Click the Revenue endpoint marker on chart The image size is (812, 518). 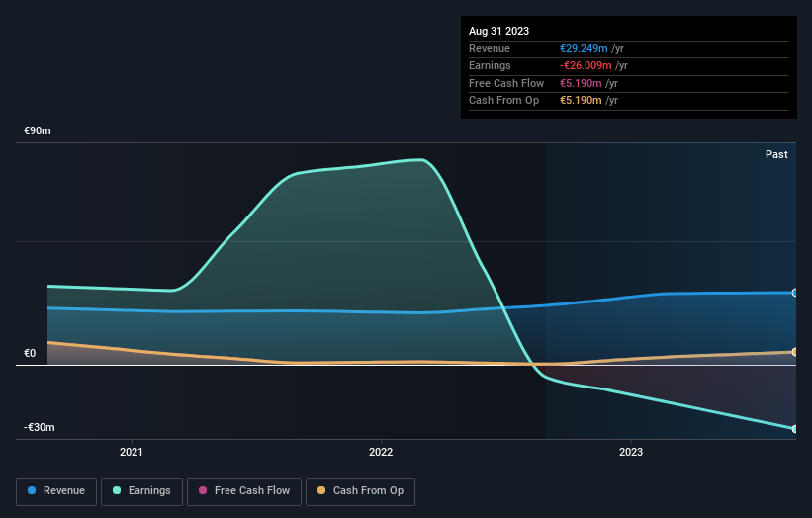(x=794, y=293)
